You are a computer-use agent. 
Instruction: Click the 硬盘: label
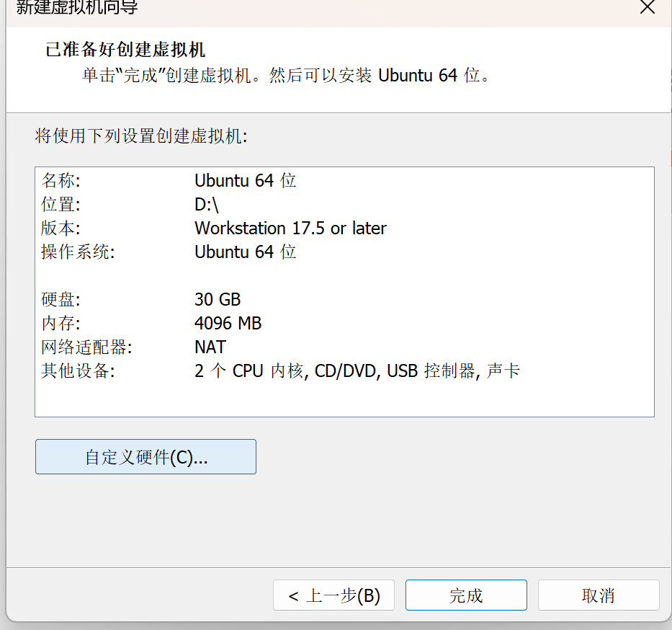point(61,299)
